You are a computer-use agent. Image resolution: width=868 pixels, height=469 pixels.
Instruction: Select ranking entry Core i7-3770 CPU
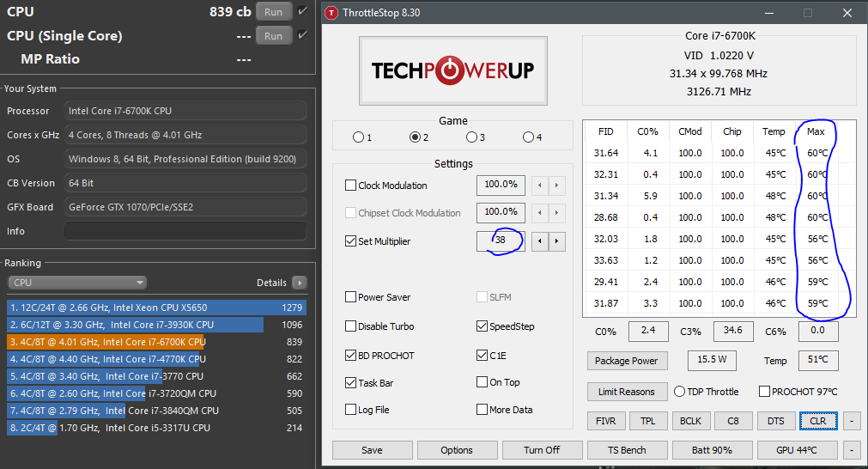156,376
